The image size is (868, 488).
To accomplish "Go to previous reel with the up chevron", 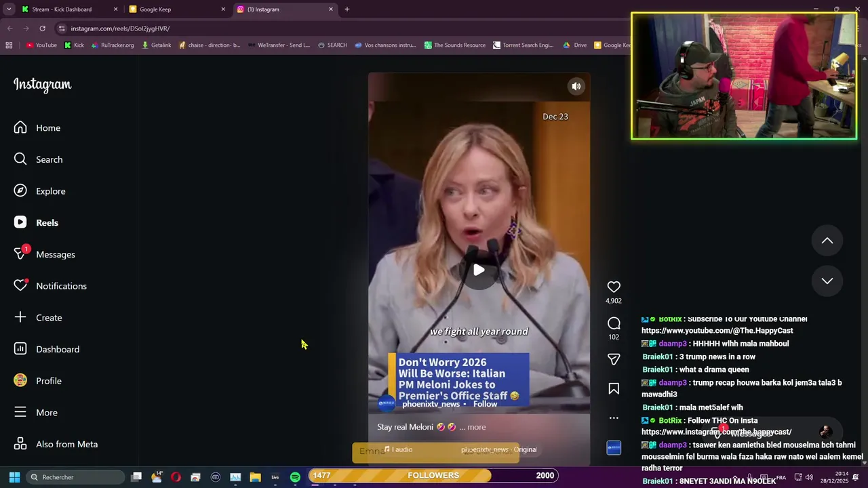I will tap(827, 241).
